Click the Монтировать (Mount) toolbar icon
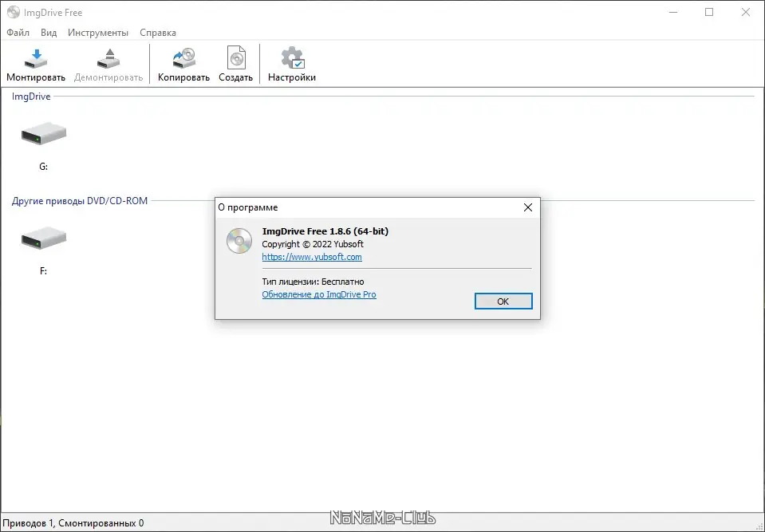Image resolution: width=765 pixels, height=532 pixels. pyautogui.click(x=36, y=58)
